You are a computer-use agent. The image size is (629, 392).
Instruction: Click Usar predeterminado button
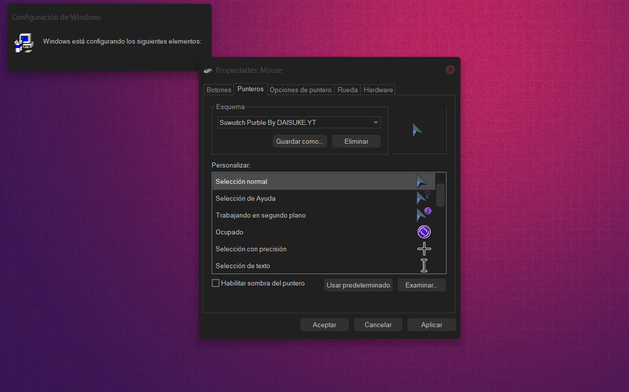tap(358, 285)
